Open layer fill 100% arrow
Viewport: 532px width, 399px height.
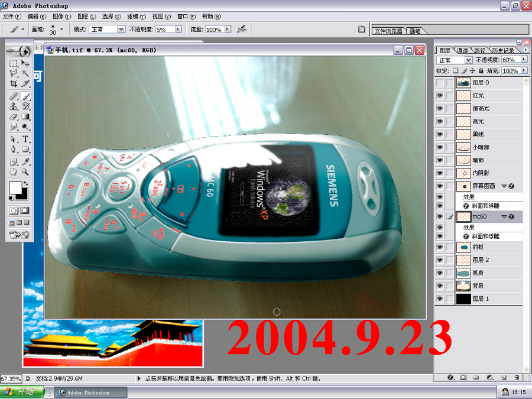[x=524, y=70]
